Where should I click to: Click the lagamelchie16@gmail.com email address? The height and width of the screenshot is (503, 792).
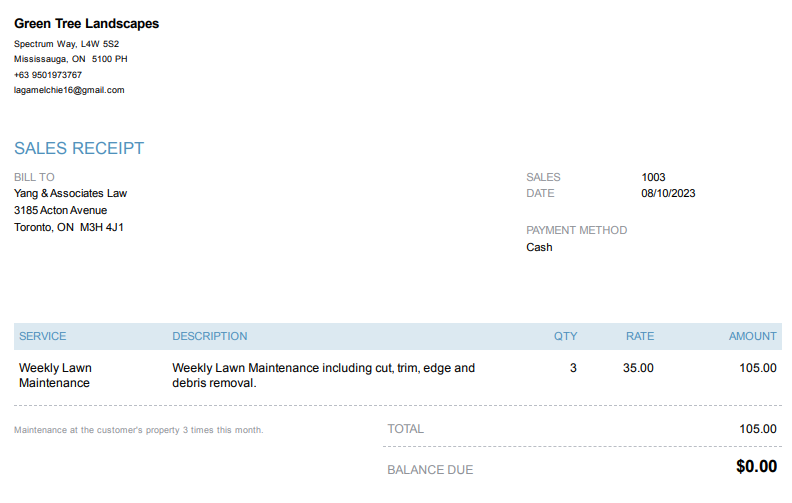69,90
